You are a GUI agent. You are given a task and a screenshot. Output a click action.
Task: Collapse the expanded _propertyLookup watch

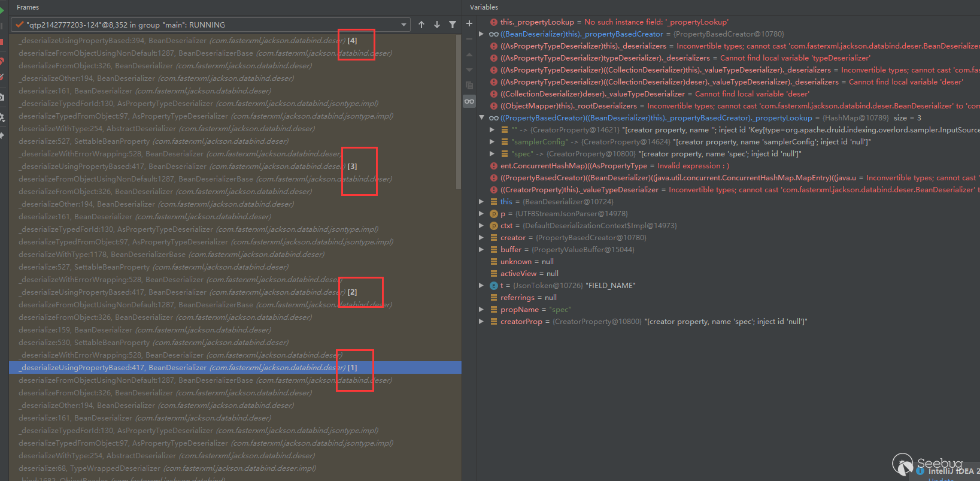[481, 118]
